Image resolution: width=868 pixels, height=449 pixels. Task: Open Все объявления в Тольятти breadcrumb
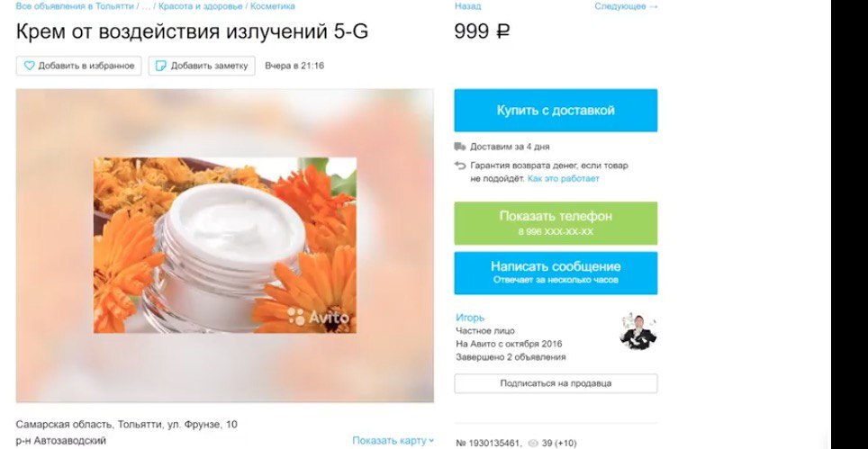(75, 6)
